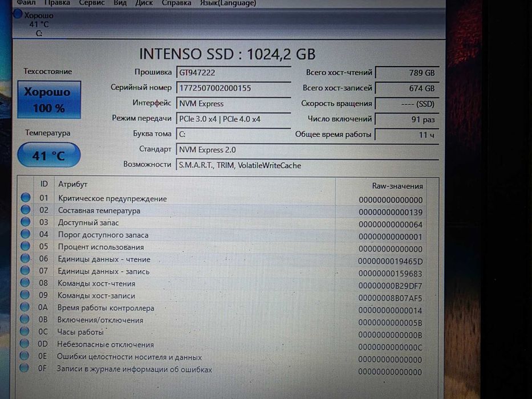532x399 pixels.
Task: Select the Порог доступного запаса attribute text
Action: point(103,235)
